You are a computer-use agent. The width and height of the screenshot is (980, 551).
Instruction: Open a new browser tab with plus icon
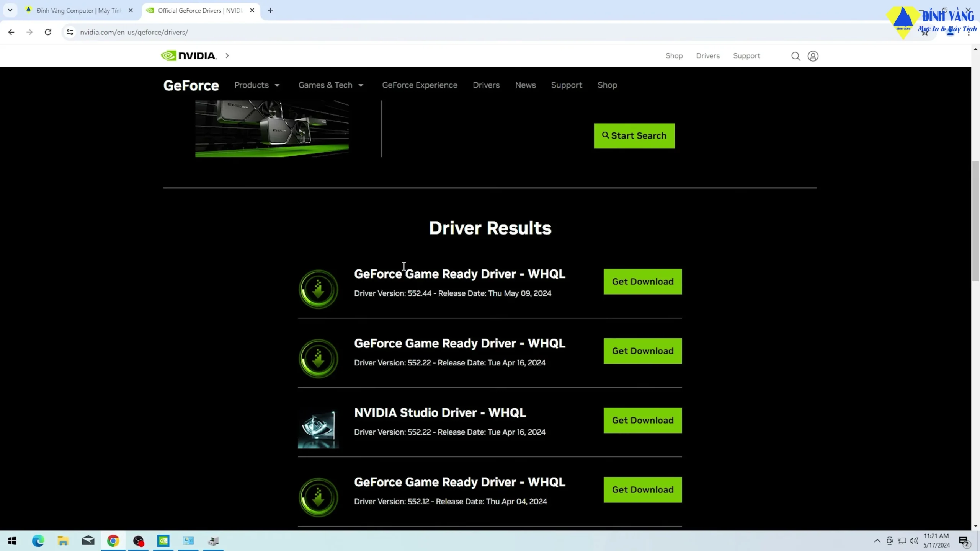click(x=270, y=10)
